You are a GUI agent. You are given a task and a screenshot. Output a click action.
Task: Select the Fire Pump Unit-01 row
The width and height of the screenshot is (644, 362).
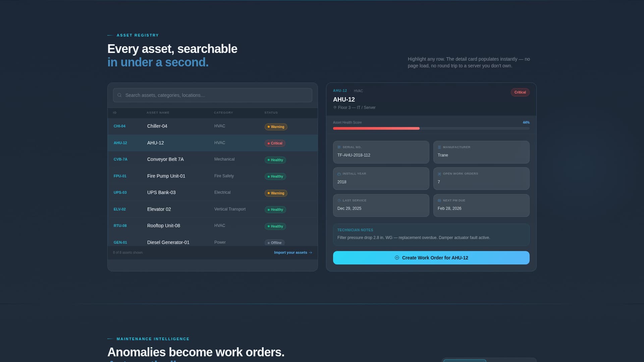click(213, 176)
